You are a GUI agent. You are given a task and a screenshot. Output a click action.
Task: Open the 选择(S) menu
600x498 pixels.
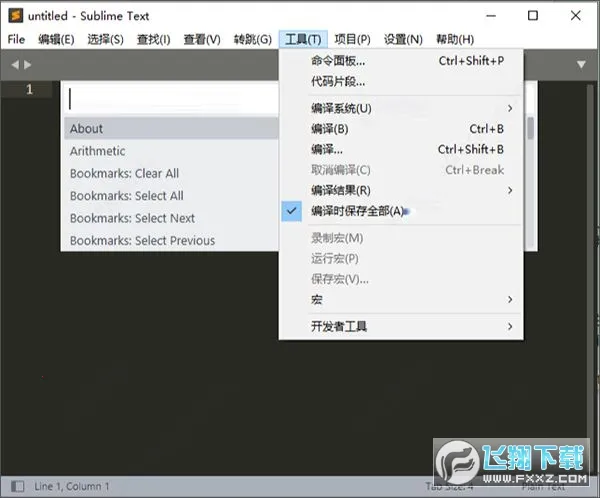pyautogui.click(x=105, y=39)
